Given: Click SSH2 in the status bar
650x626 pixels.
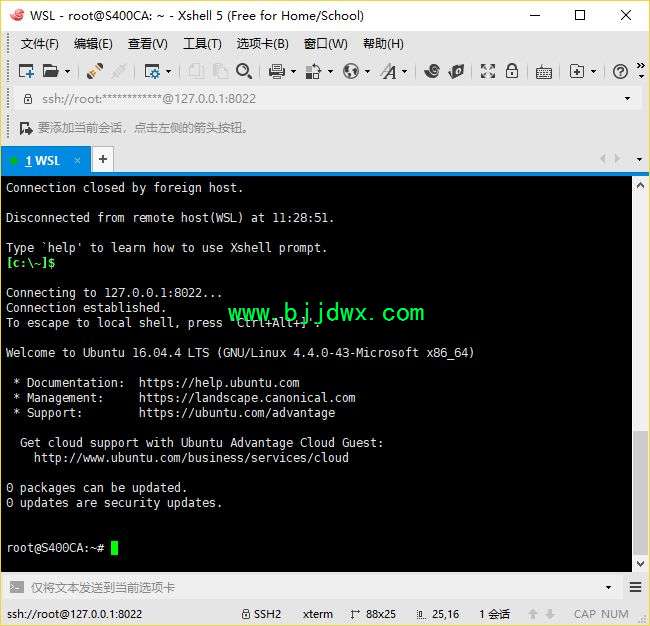Looking at the screenshot, I should click(x=262, y=614).
